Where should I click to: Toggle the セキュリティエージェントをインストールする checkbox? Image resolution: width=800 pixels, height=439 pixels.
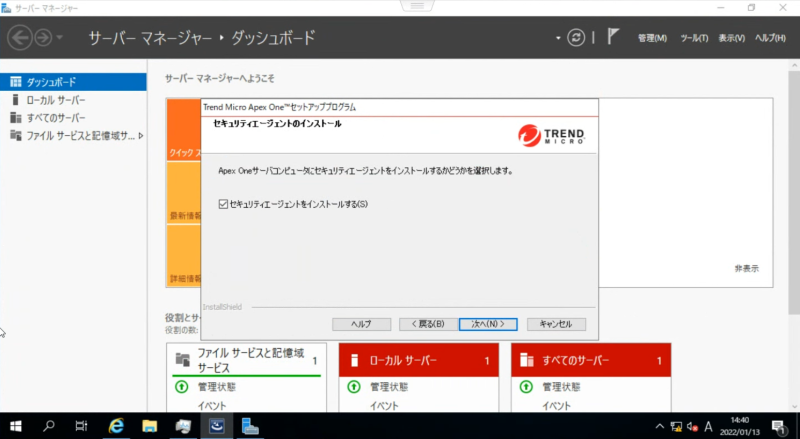[x=223, y=204]
